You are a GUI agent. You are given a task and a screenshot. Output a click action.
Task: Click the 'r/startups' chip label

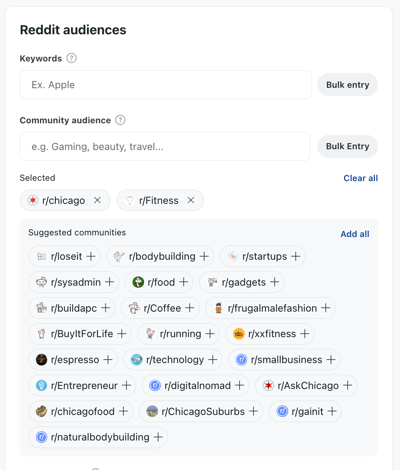(265, 256)
